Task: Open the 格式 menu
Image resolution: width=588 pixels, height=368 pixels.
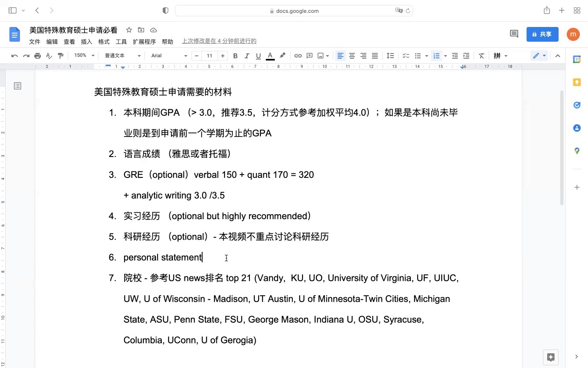Action: pos(104,42)
